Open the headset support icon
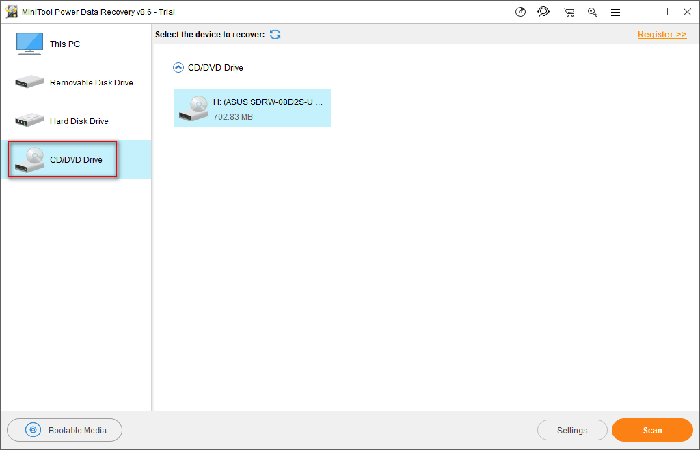This screenshot has width=700, height=450. (x=544, y=12)
